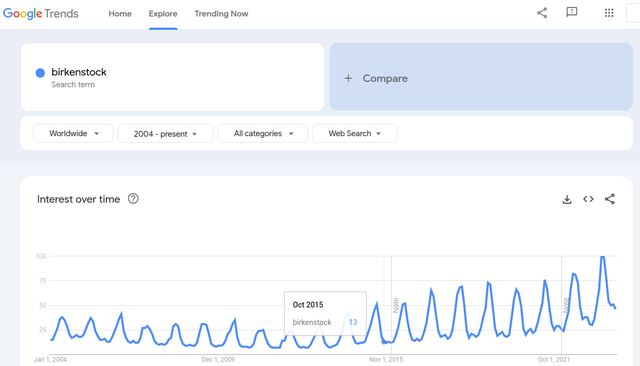Click the Search term label under birkenstock
The height and width of the screenshot is (366, 640).
73,84
